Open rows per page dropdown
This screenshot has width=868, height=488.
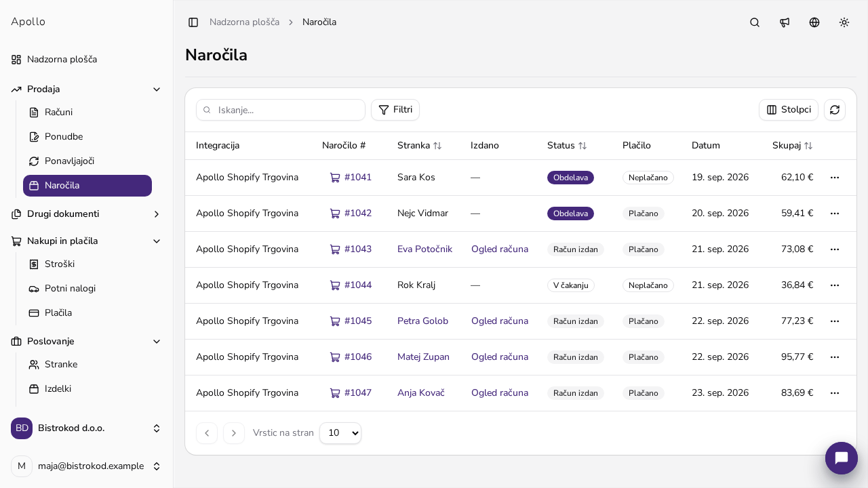coord(340,433)
